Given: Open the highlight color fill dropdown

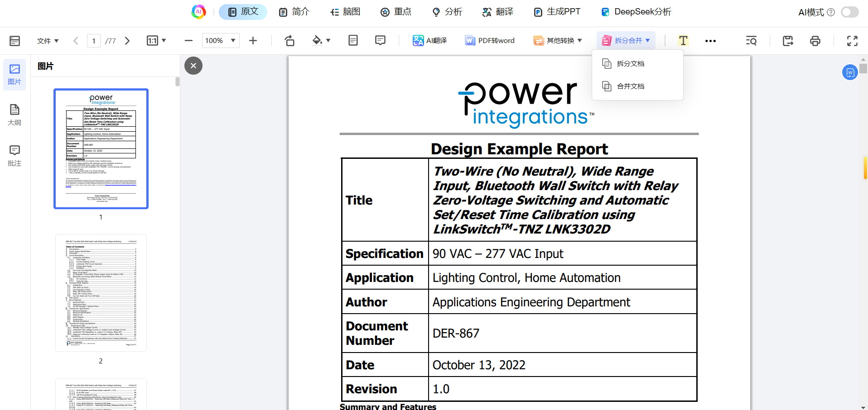Looking at the screenshot, I should [x=321, y=41].
